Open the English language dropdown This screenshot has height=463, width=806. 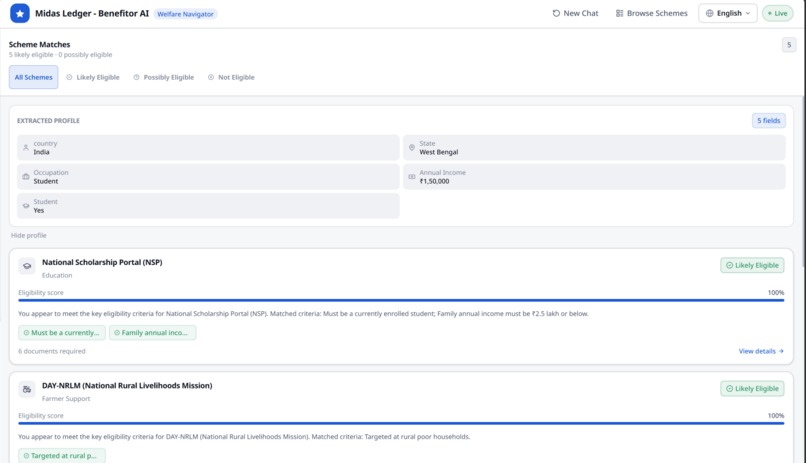[727, 13]
